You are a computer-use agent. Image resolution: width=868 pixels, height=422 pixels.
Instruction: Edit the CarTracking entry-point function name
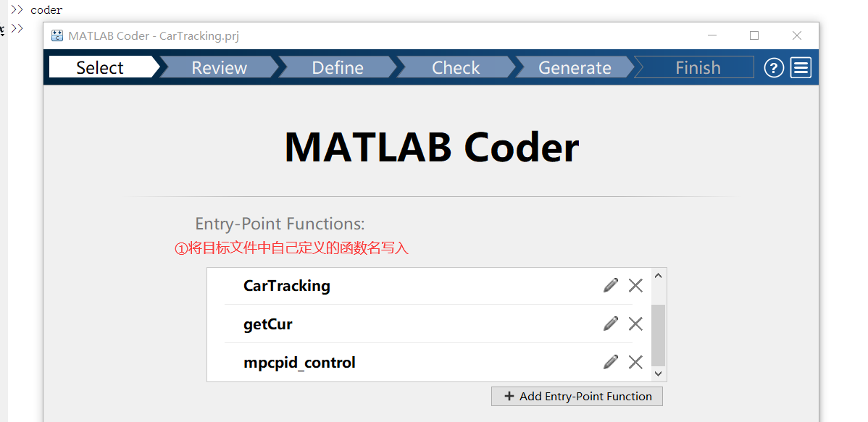[610, 285]
